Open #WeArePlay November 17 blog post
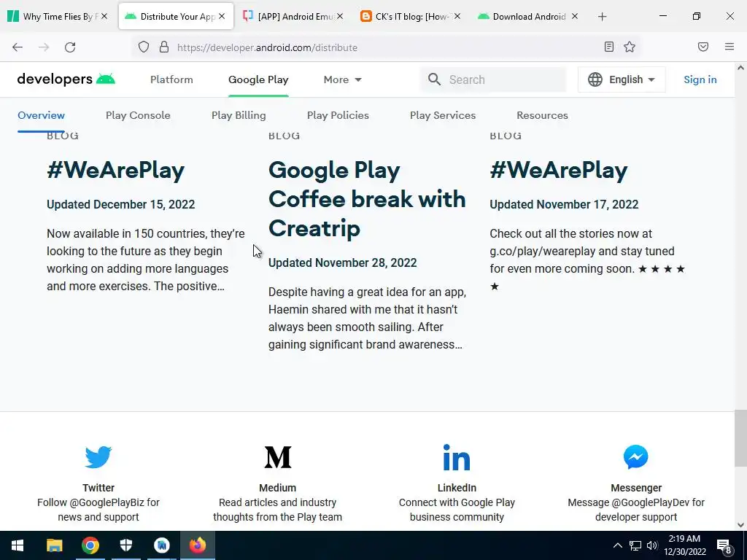 coord(559,170)
